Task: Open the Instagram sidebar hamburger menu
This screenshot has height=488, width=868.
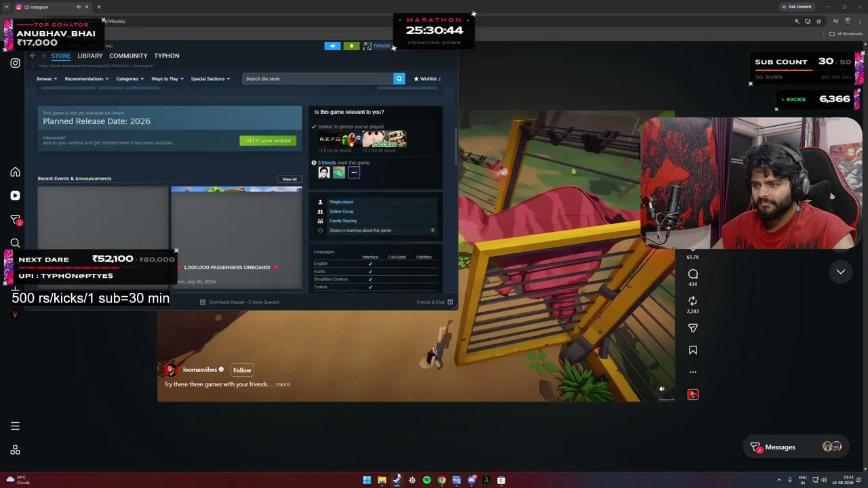Action: point(15,426)
